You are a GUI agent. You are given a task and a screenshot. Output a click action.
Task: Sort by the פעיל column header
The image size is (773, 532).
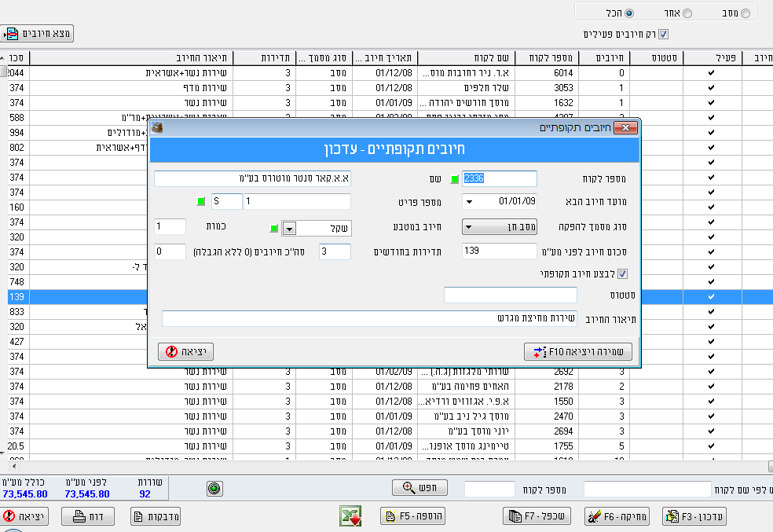[x=713, y=58]
